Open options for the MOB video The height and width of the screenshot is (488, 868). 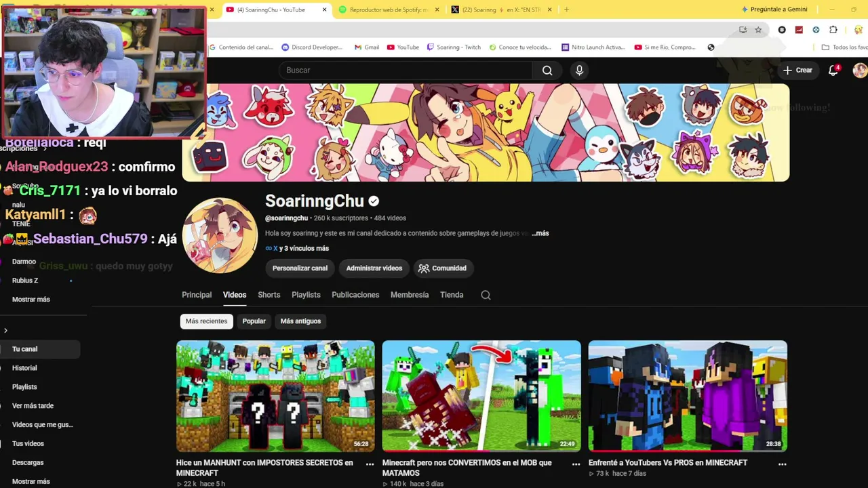576,464
